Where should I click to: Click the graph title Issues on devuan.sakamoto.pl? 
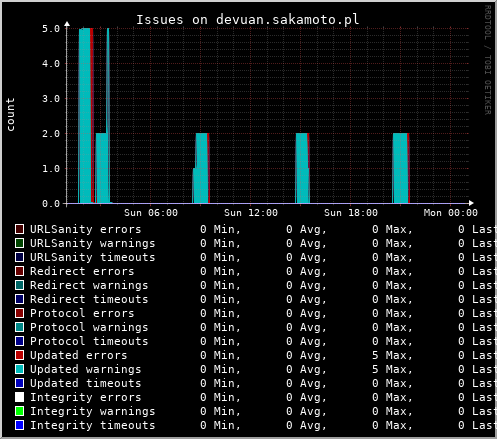coord(248,20)
